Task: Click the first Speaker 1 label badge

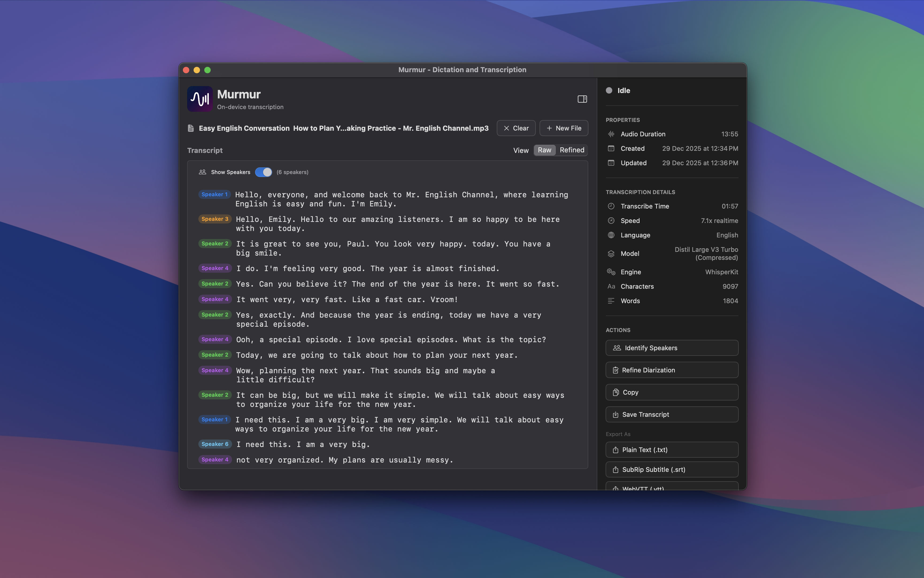Action: pyautogui.click(x=214, y=194)
